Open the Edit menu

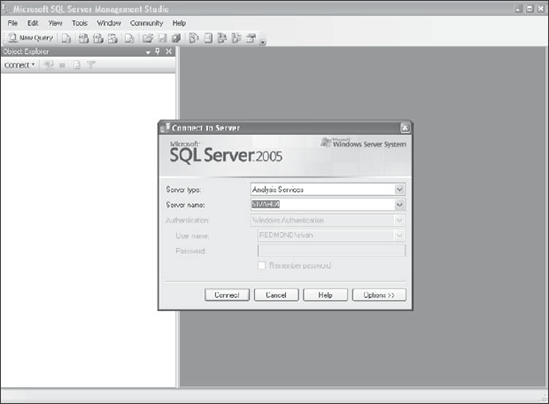click(33, 23)
